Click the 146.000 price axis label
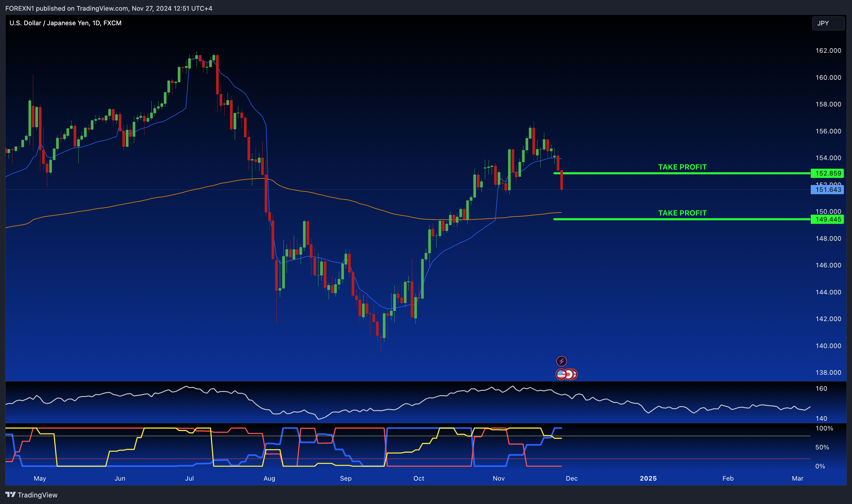The image size is (852, 504). [x=828, y=265]
